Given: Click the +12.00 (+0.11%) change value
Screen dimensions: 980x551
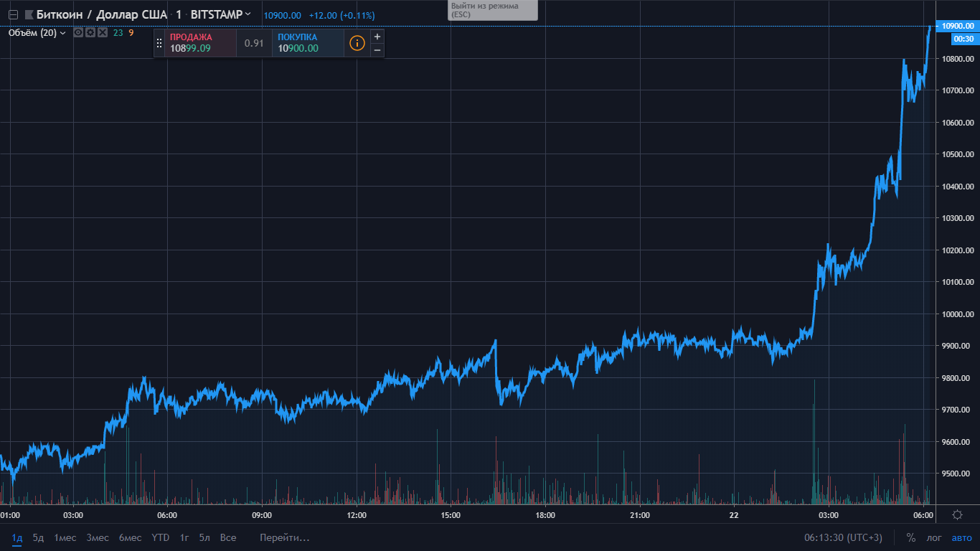Looking at the screenshot, I should (x=341, y=15).
